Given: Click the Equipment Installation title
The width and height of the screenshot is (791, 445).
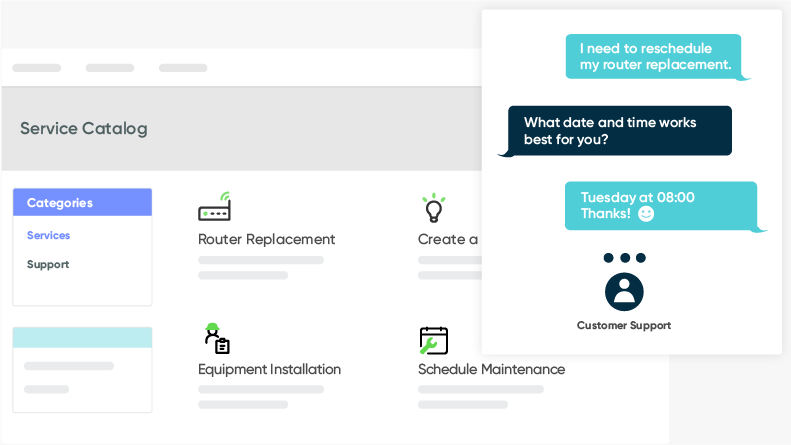Looking at the screenshot, I should coord(269,370).
